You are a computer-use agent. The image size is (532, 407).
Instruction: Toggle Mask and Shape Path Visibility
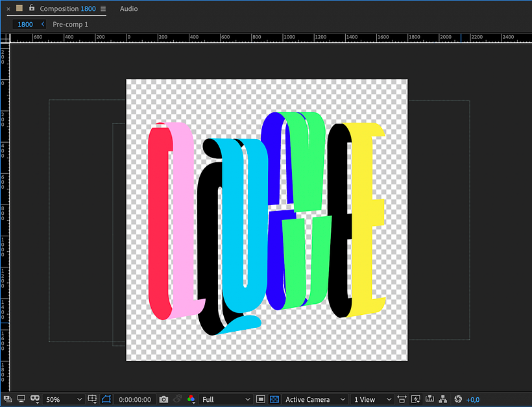pos(34,399)
